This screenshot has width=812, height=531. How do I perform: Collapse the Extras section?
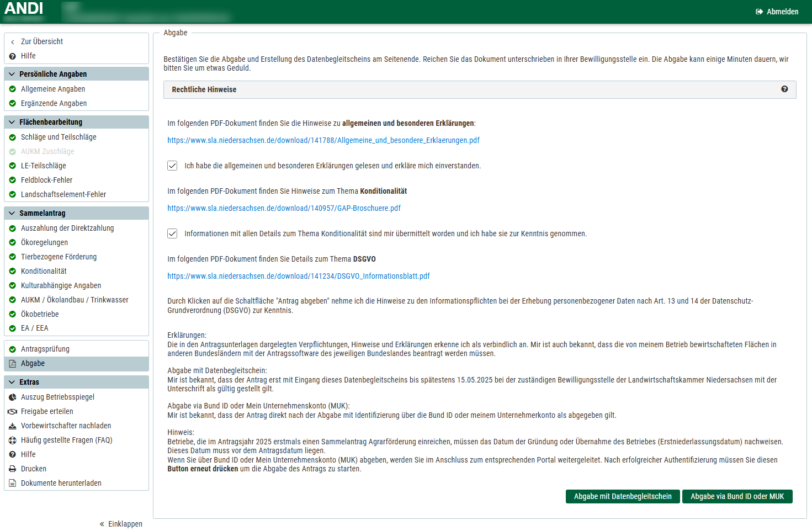coord(12,382)
